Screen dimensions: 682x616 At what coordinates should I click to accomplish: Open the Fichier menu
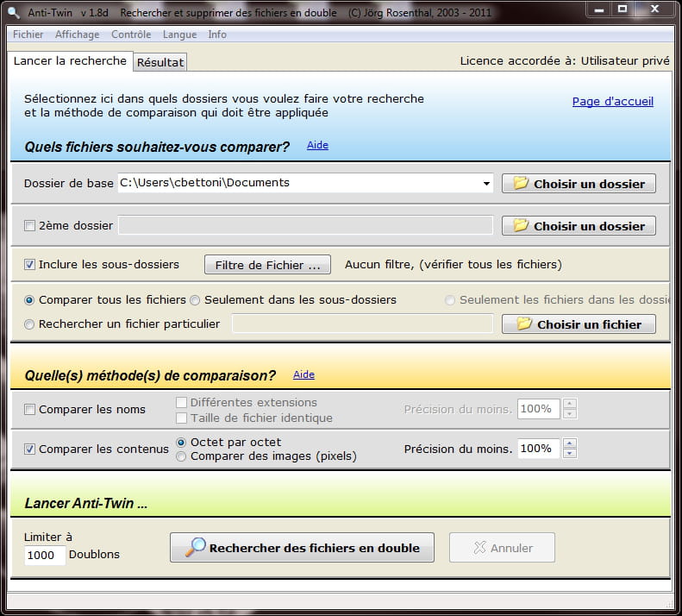click(x=28, y=35)
